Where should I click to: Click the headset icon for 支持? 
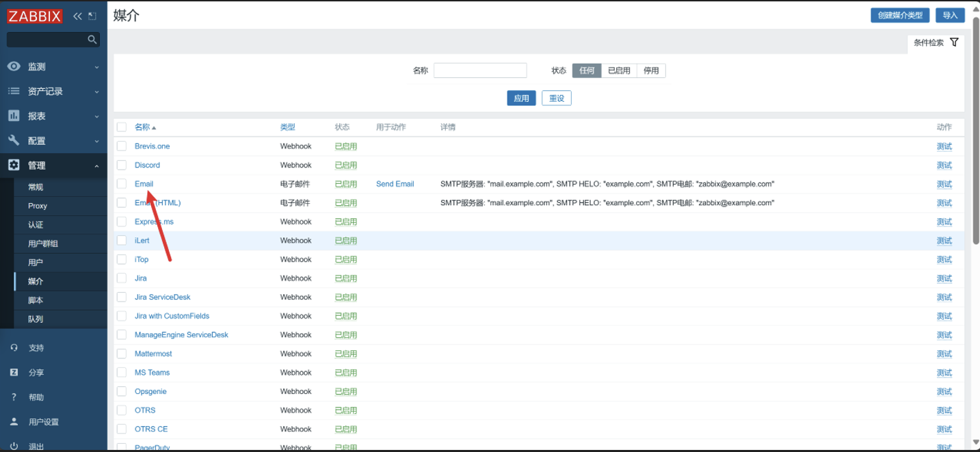tap(14, 348)
